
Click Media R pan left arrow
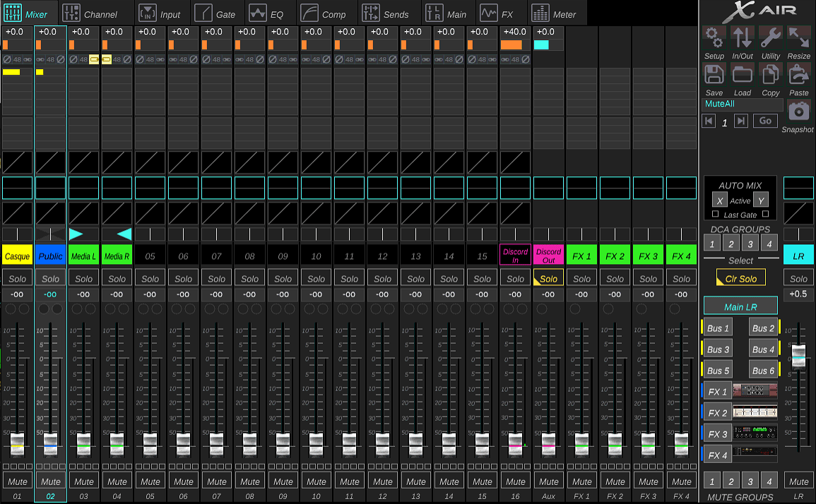pyautogui.click(x=124, y=234)
